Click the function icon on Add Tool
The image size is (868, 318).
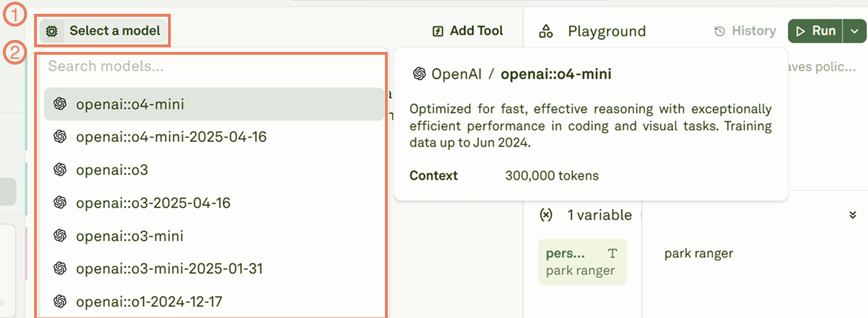tap(438, 31)
